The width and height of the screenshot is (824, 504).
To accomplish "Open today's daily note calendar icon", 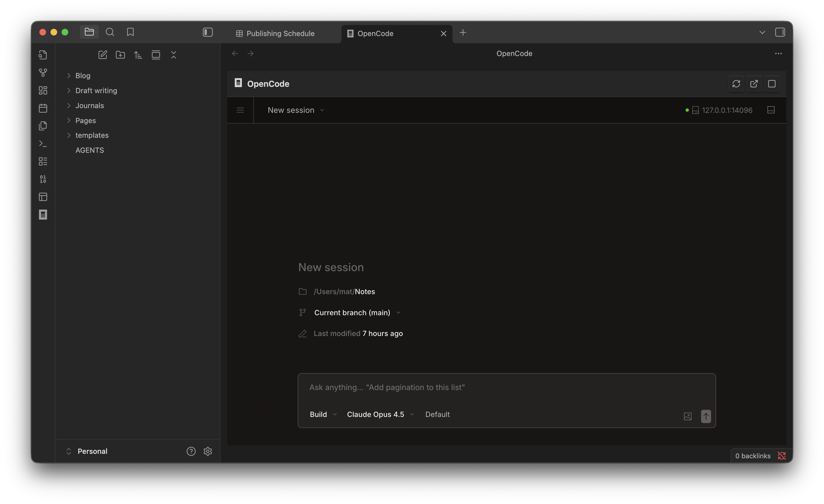I will (x=43, y=108).
